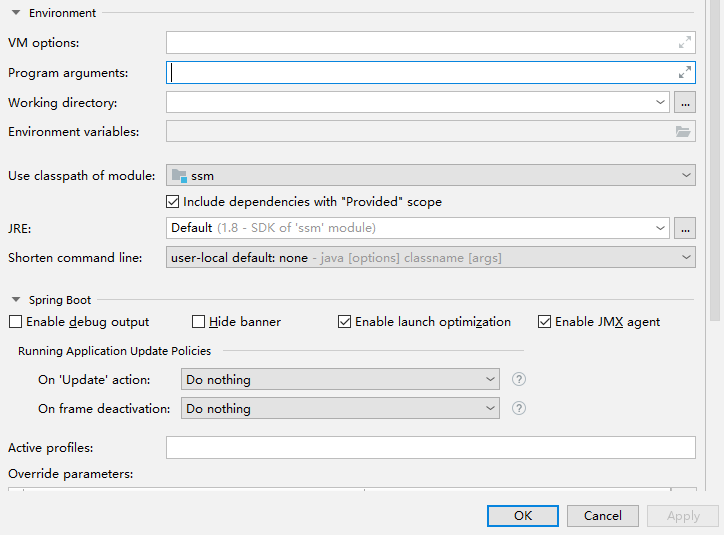Focus the Active profiles input field

430,447
